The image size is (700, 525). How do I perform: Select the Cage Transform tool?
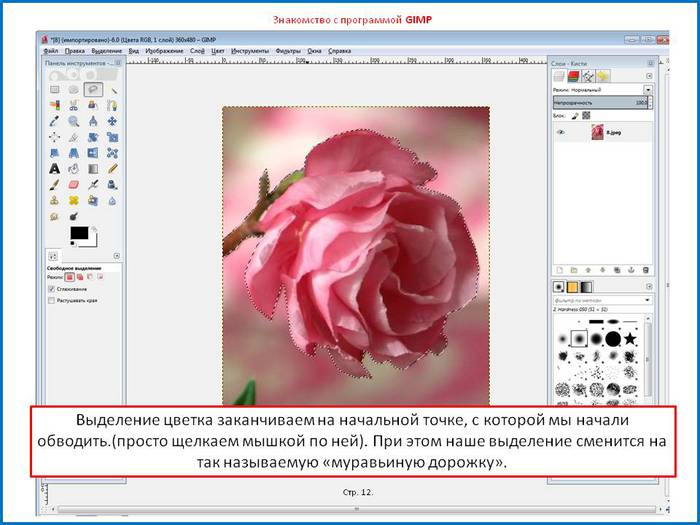coord(112,153)
